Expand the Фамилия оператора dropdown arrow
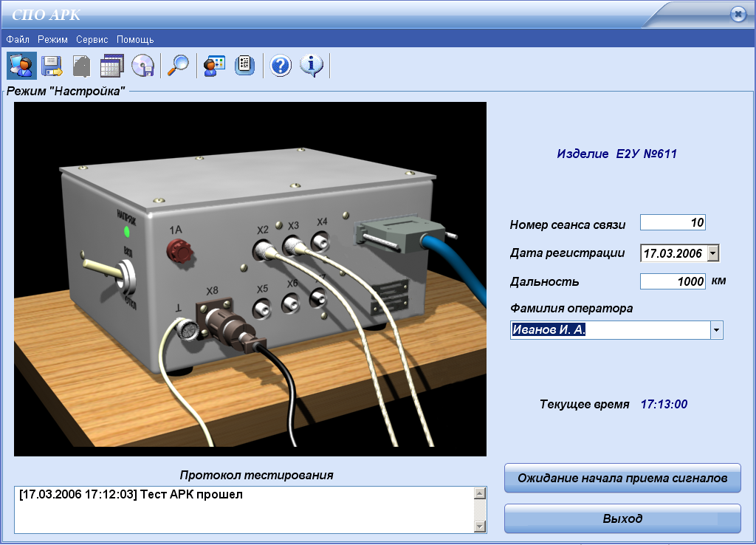Viewport: 756px width, 545px height. click(x=716, y=330)
